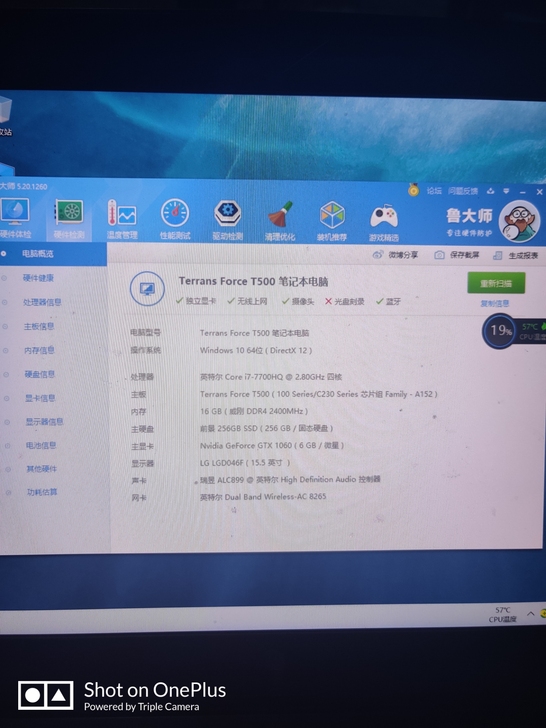Click the 电脑型号 row label
The height and width of the screenshot is (728, 546).
(x=145, y=333)
